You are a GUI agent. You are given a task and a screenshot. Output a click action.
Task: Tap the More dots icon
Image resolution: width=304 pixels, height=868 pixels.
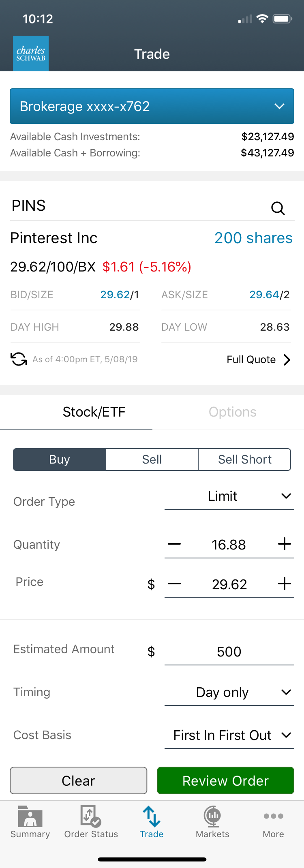point(273,816)
